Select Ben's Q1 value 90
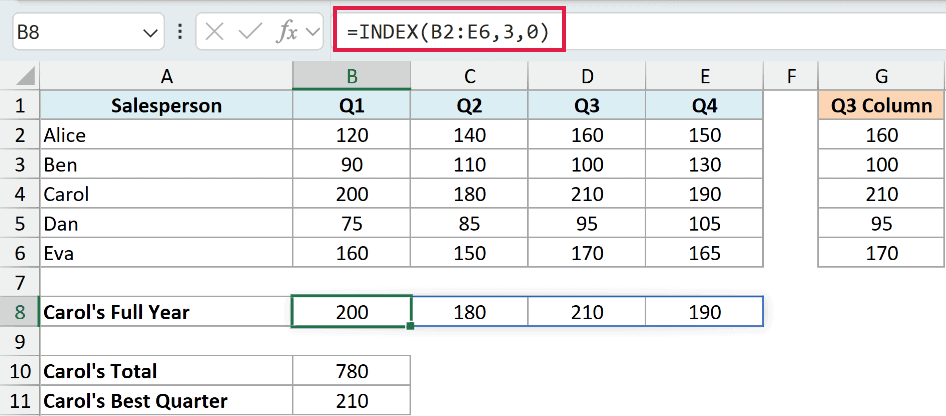The image size is (946, 416). tap(352, 165)
